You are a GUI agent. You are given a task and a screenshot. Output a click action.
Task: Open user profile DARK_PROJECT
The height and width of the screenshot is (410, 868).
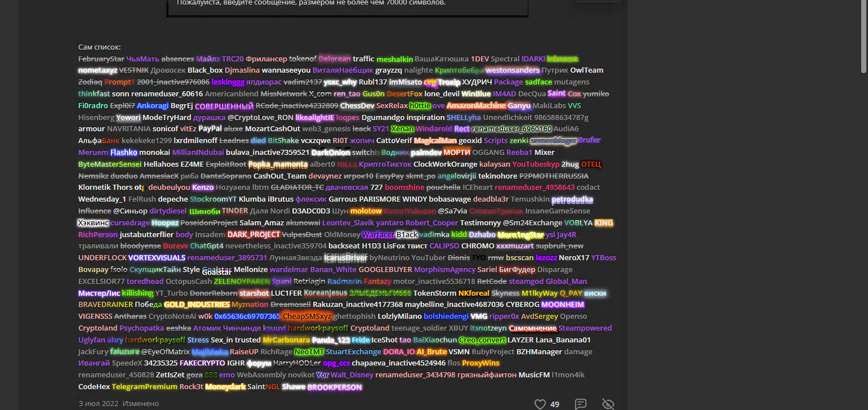point(253,235)
